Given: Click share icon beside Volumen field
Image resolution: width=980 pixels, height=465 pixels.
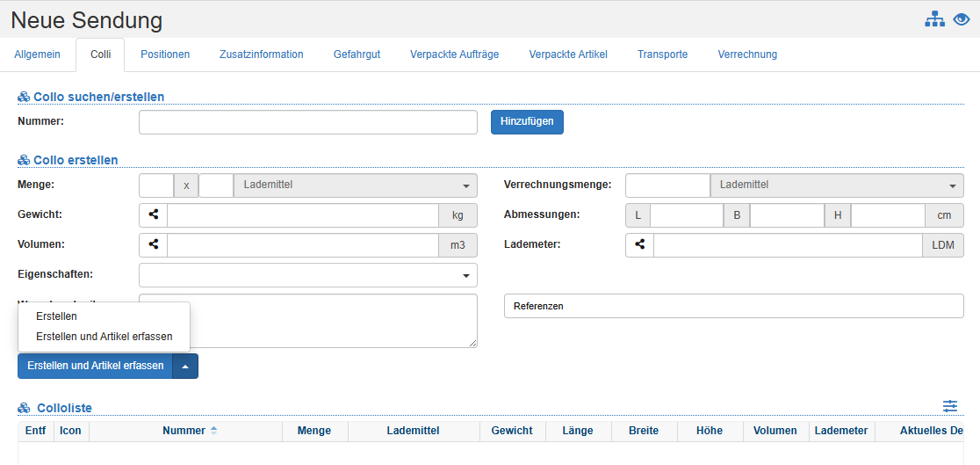Looking at the screenshot, I should 153,245.
